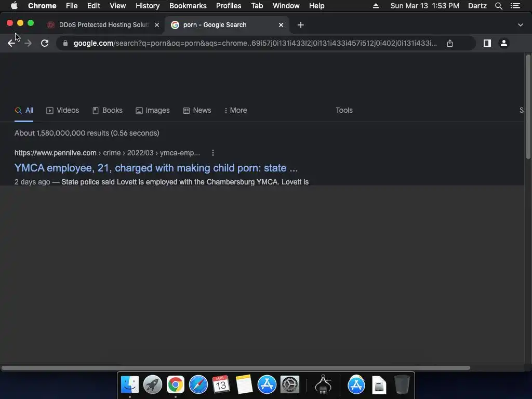Open the View menu
Viewport: 532px width, 399px height.
pyautogui.click(x=118, y=6)
